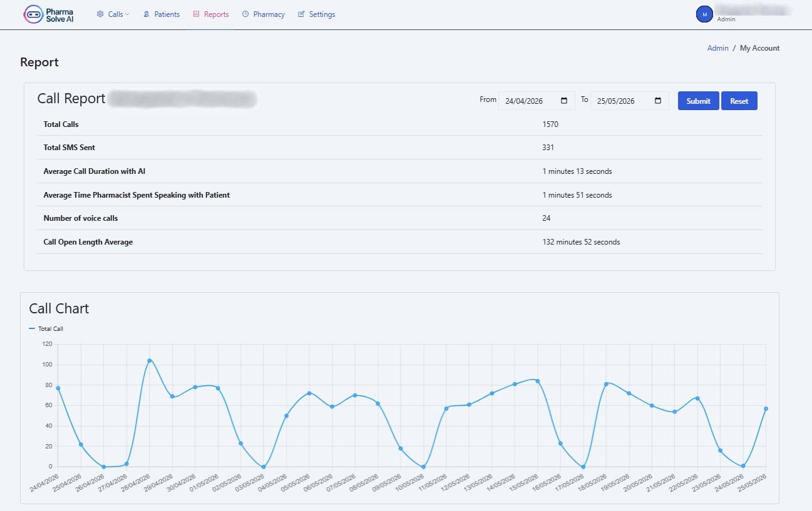
Task: Click the From date field 24/04/2026
Action: tap(537, 101)
